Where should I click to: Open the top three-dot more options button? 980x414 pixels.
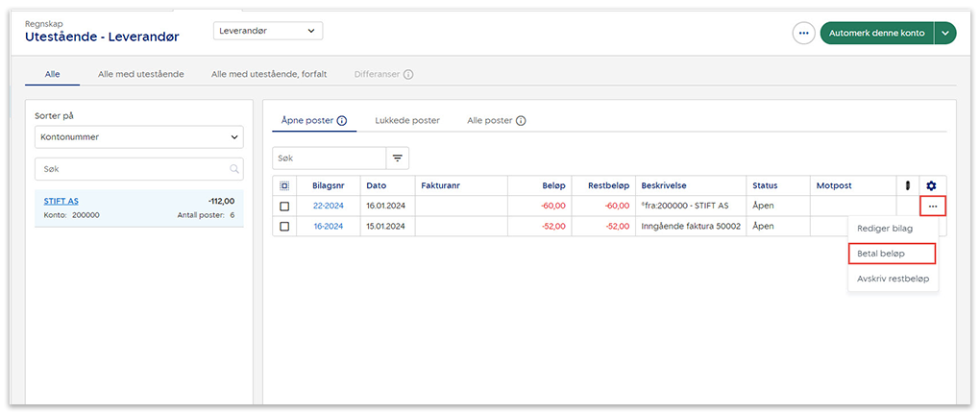coord(803,33)
